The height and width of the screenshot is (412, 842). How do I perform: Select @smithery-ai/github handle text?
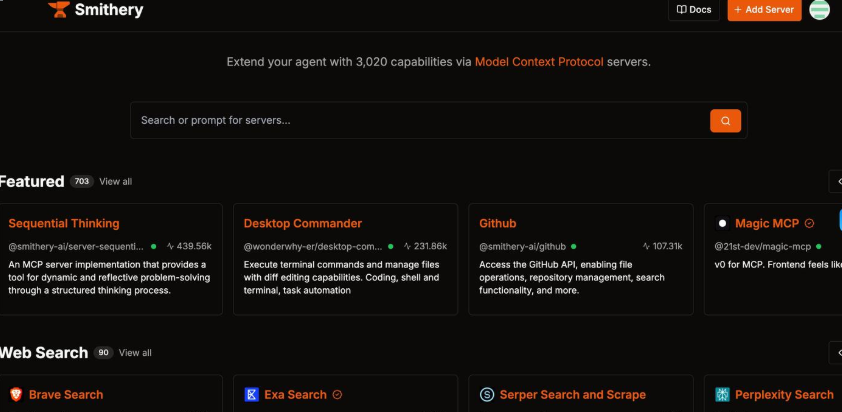[522, 247]
